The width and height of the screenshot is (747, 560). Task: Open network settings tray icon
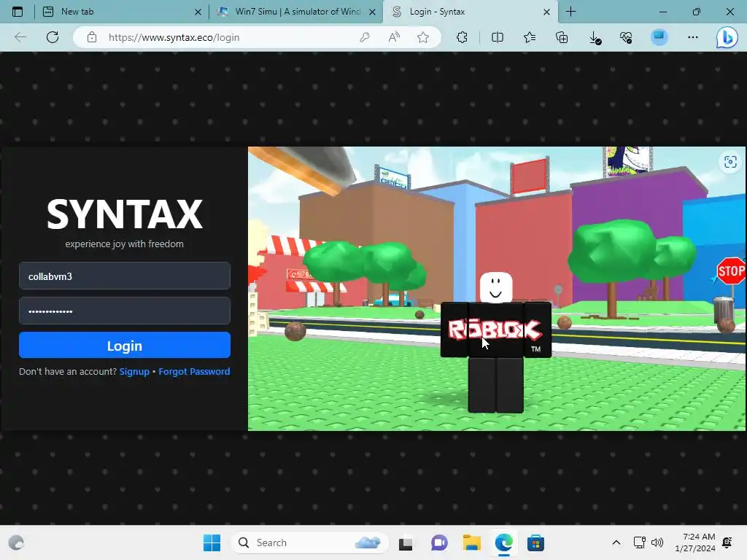639,542
